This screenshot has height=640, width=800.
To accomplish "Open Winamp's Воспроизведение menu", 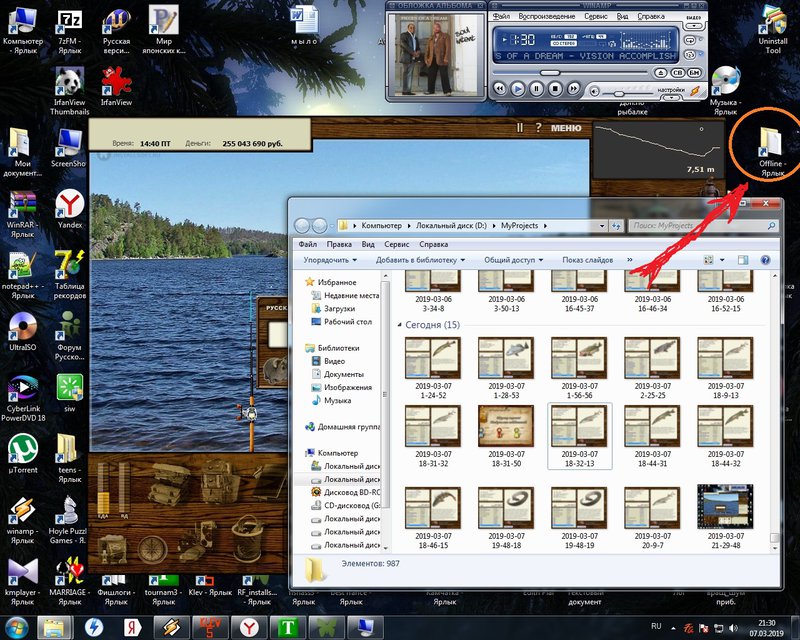I will pos(546,16).
